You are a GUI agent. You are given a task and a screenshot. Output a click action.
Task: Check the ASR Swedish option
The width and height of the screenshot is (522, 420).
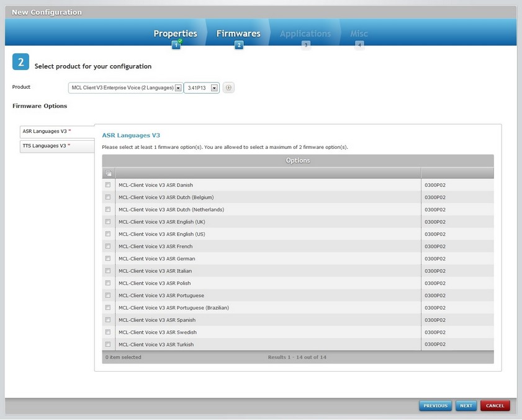108,332
